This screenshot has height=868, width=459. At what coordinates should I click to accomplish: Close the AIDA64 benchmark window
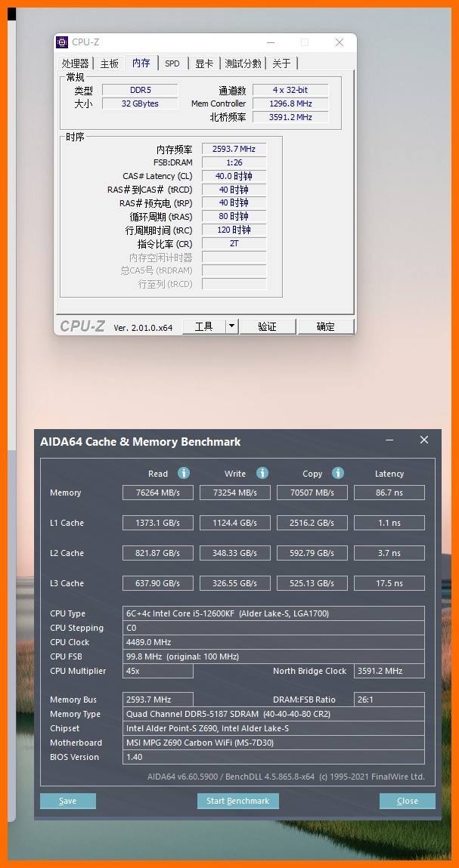(424, 440)
